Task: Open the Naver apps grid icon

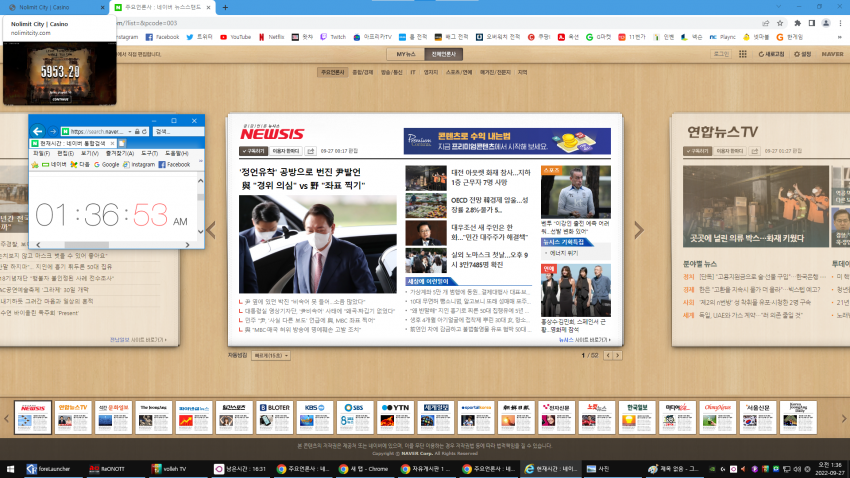Action: (x=743, y=54)
